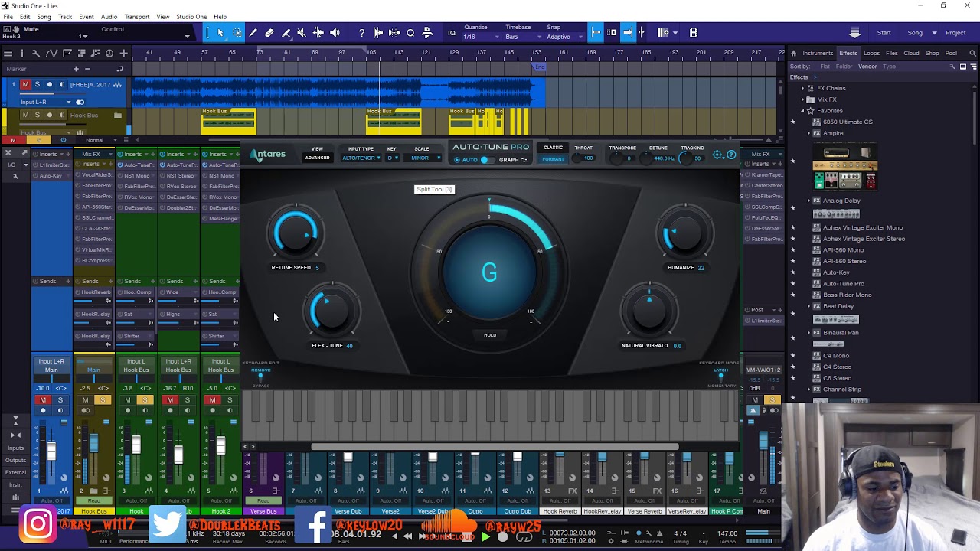
Task: Open Auto-Tune Pro settings gear
Action: tap(717, 155)
